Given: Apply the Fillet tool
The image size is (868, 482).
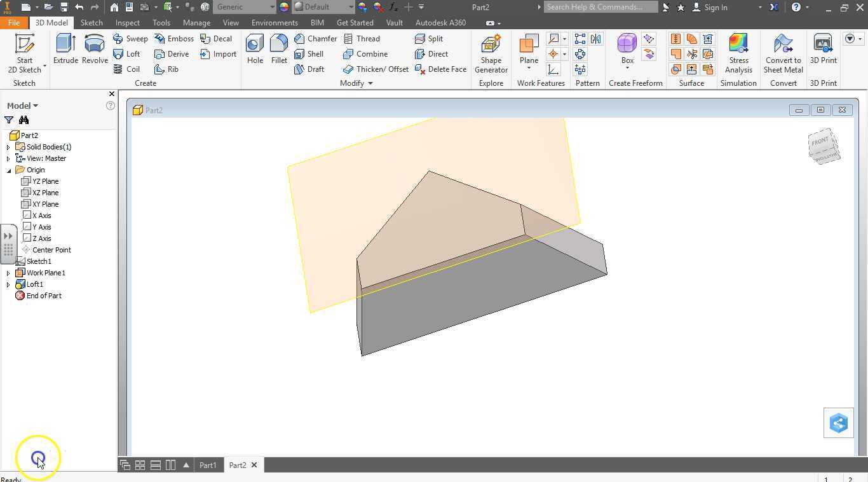Looking at the screenshot, I should (279, 50).
